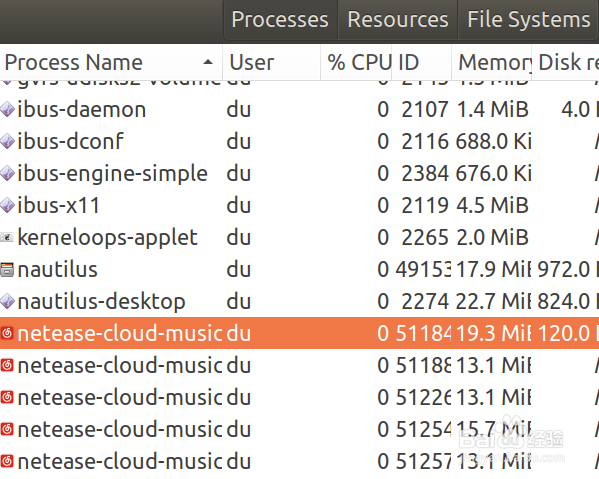This screenshot has height=479, width=599.
Task: Click netease-cloud-music icon in the 51254 row
Action: click(7, 429)
